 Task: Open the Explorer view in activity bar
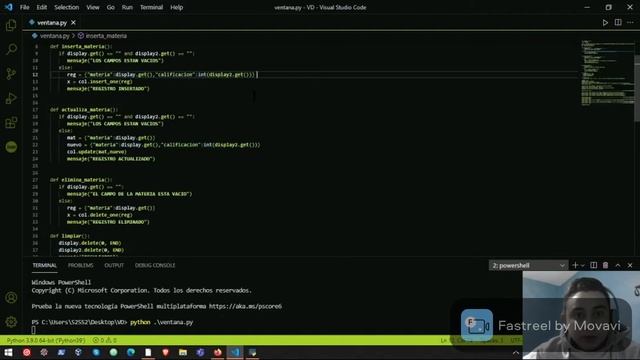(11, 25)
